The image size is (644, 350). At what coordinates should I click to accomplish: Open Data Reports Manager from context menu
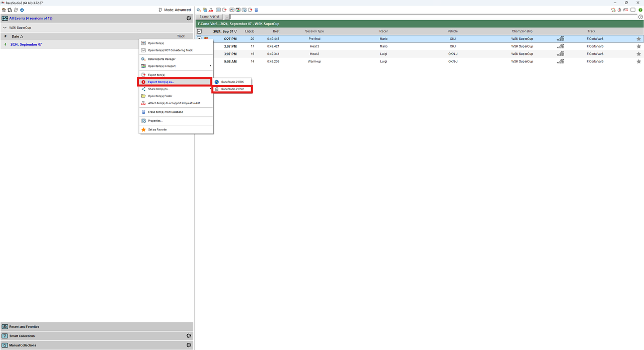(176, 59)
